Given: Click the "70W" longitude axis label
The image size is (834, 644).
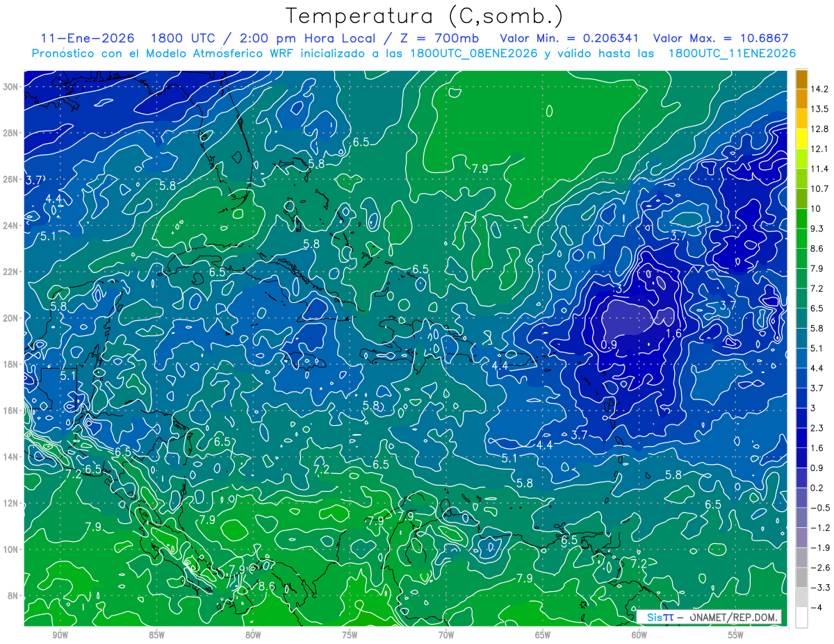Looking at the screenshot, I should [x=446, y=635].
